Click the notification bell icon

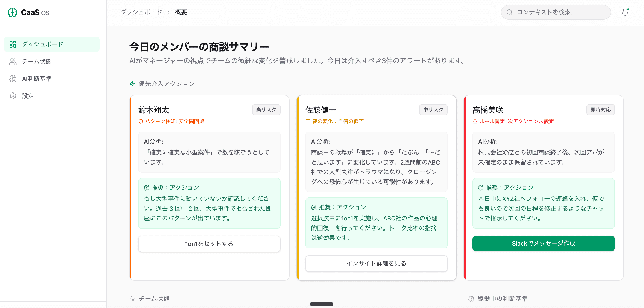click(x=625, y=12)
